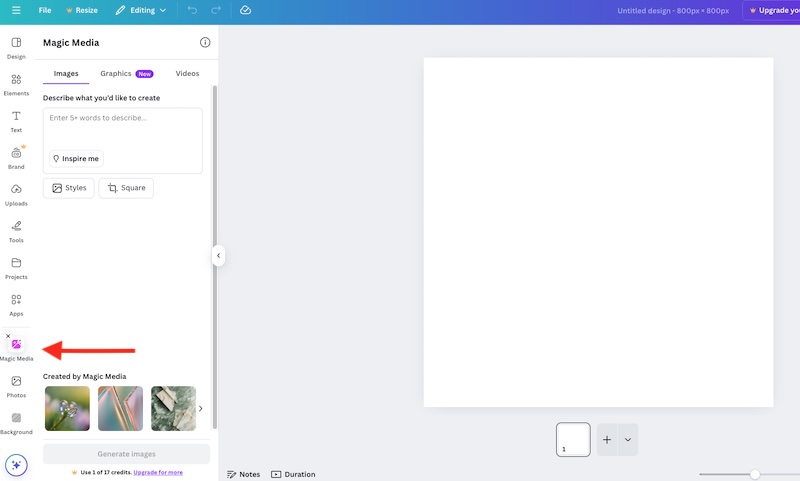Collapse the side panel with arrow handle

[218, 256]
